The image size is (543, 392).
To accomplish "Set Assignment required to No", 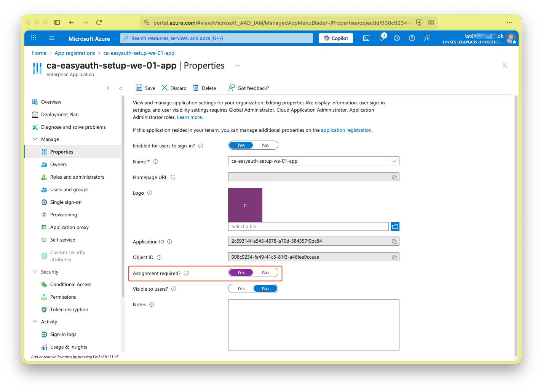I will click(265, 272).
